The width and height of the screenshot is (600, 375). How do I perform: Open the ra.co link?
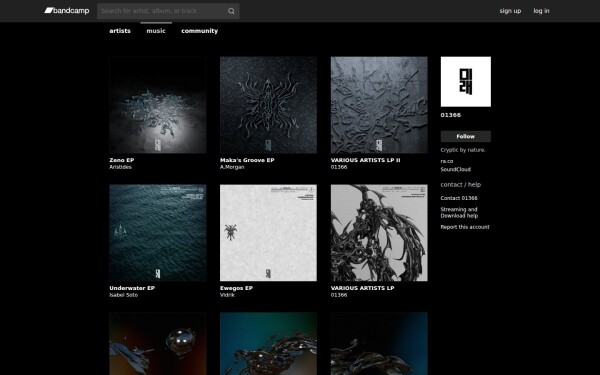(x=447, y=161)
